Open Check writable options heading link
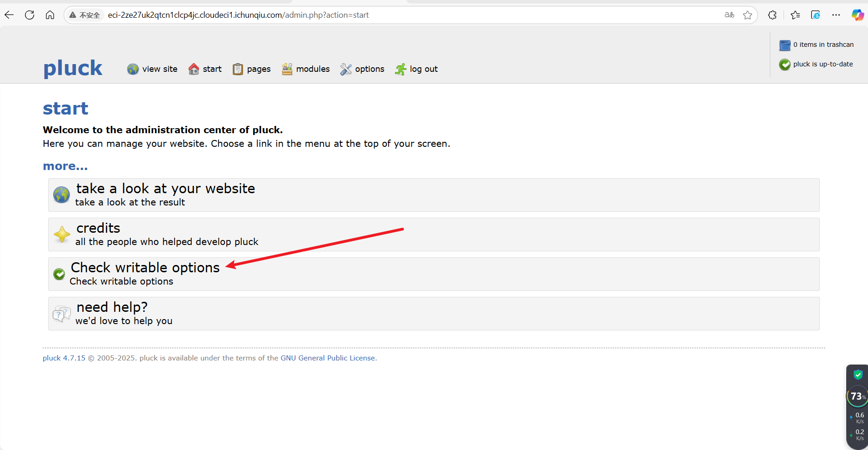 point(145,267)
